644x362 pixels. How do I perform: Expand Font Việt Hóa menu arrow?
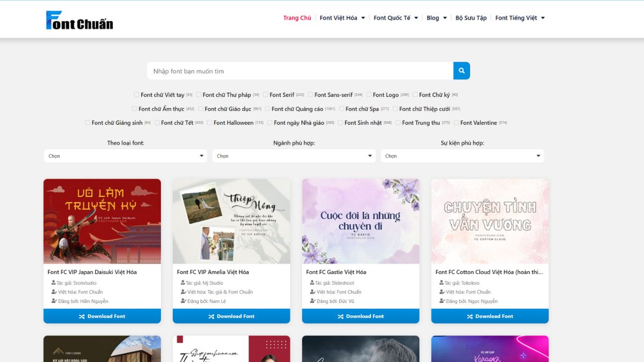[x=363, y=18]
